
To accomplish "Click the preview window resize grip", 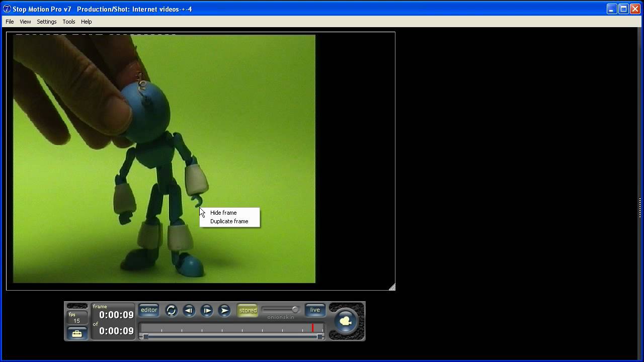I will click(392, 287).
